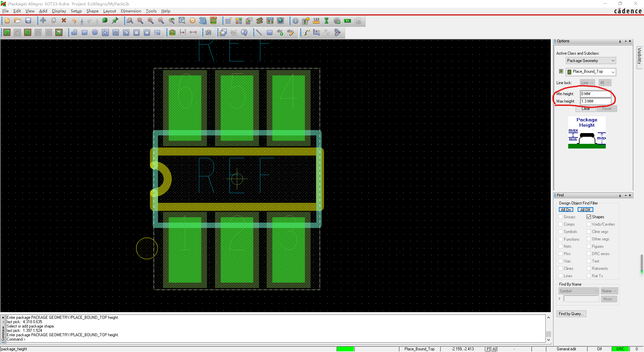
Task: Click the 3D viewer toolbar icon
Action: 203,21
